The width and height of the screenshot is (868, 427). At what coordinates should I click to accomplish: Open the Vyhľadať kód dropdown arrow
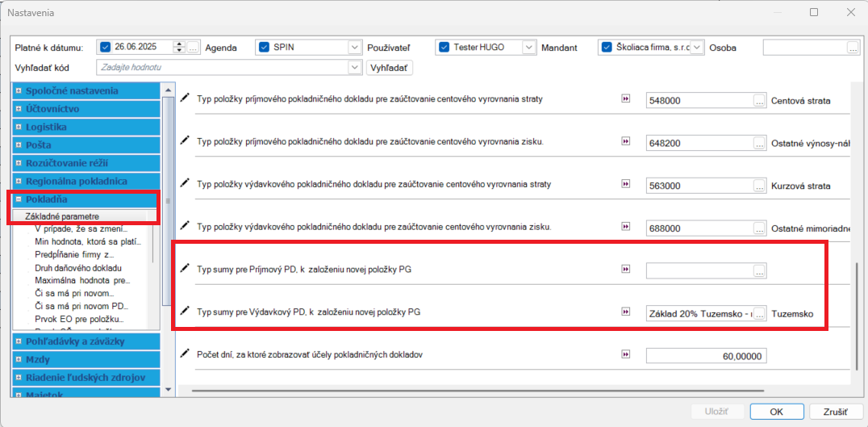(354, 67)
